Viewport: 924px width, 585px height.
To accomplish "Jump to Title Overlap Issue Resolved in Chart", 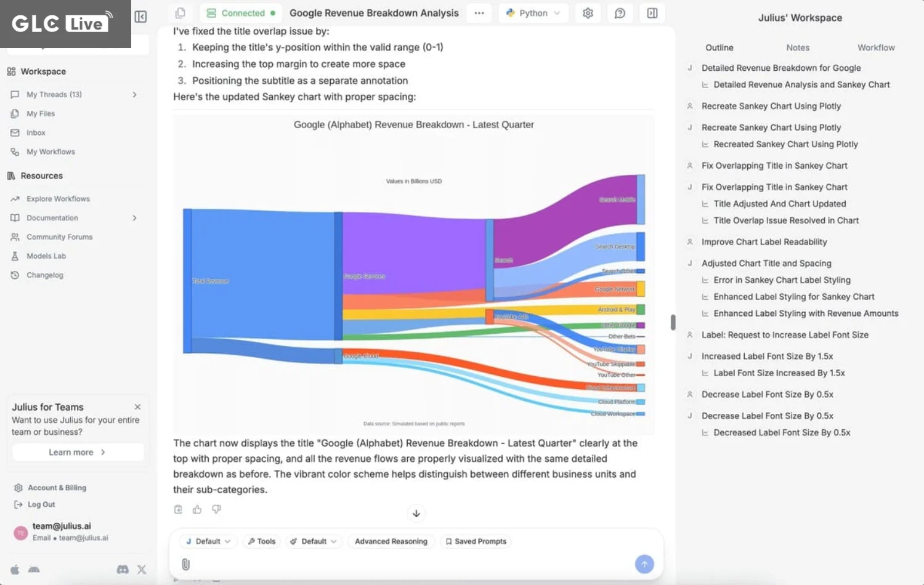I will [786, 220].
